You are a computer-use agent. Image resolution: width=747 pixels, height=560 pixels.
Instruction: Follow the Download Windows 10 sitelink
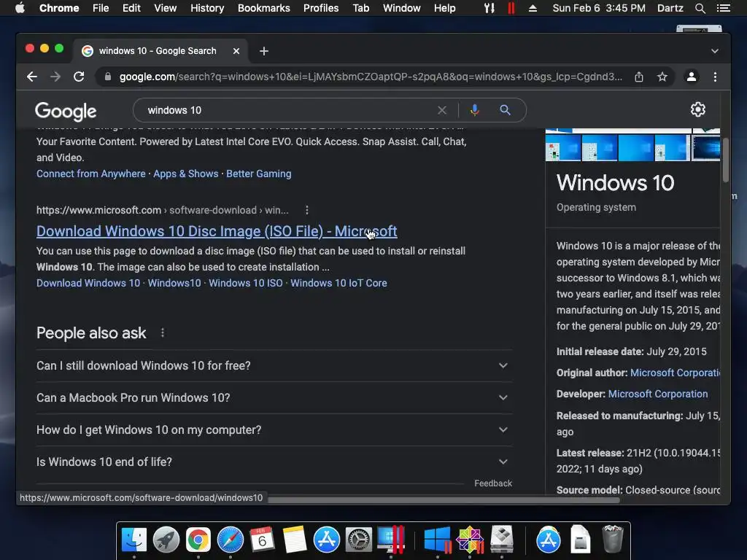88,283
